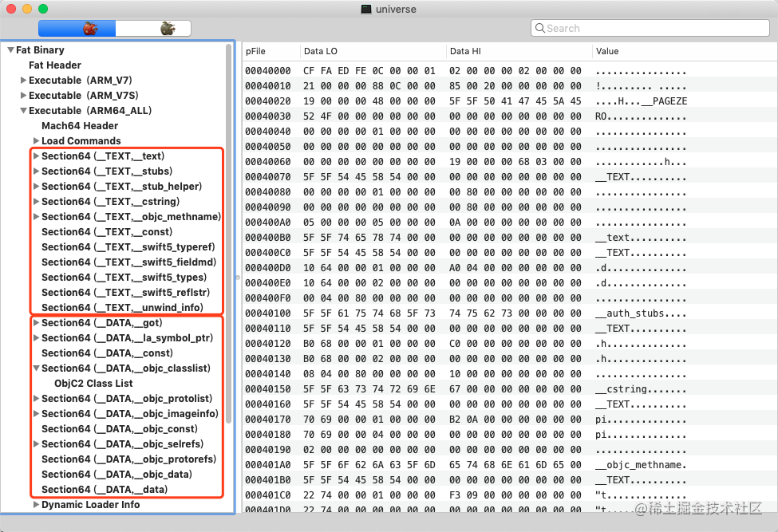Expand Section64 (__TEXT,__cstring) triangle
This screenshot has height=532, width=778.
(36, 201)
